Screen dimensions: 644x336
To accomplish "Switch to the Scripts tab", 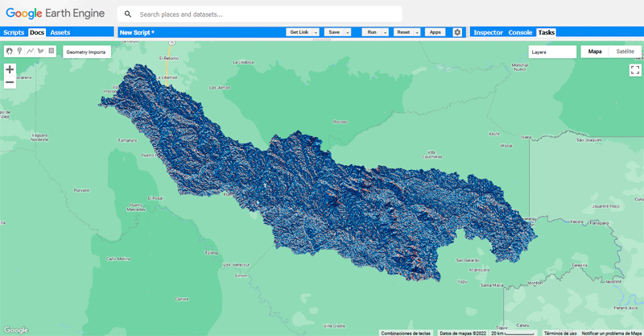I will coord(14,32).
